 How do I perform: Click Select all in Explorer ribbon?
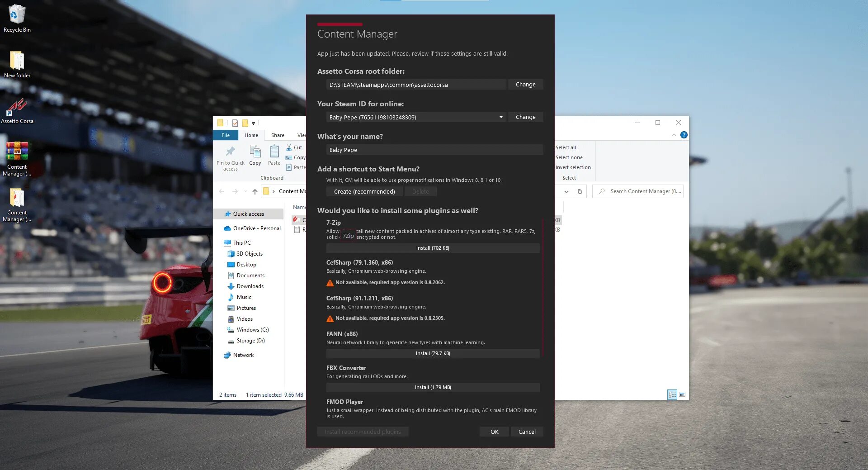click(566, 147)
